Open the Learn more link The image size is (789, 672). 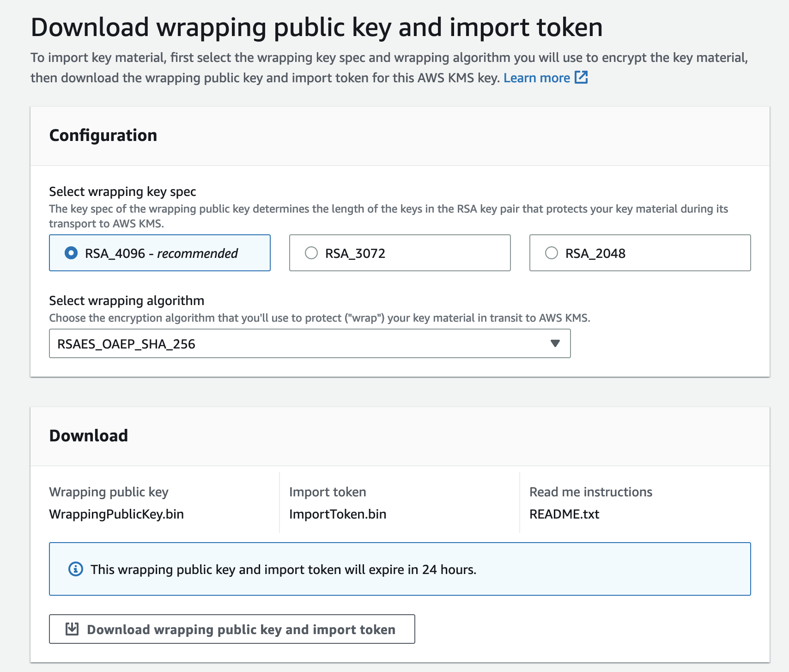pyautogui.click(x=536, y=78)
